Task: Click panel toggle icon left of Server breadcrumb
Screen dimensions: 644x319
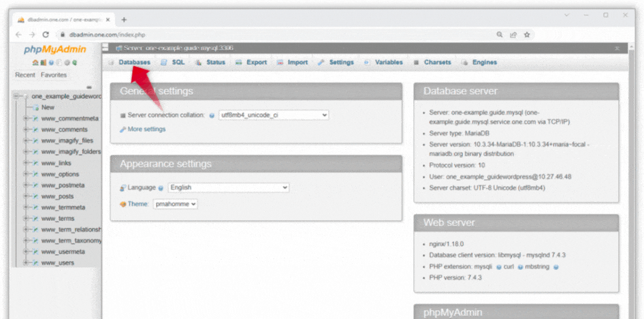Action: 106,48
